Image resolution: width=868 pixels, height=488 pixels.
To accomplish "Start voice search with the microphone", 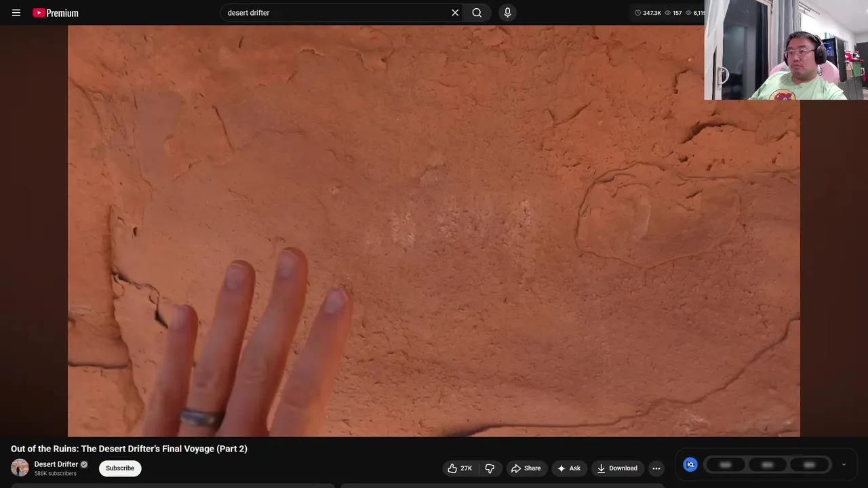I will tap(507, 13).
